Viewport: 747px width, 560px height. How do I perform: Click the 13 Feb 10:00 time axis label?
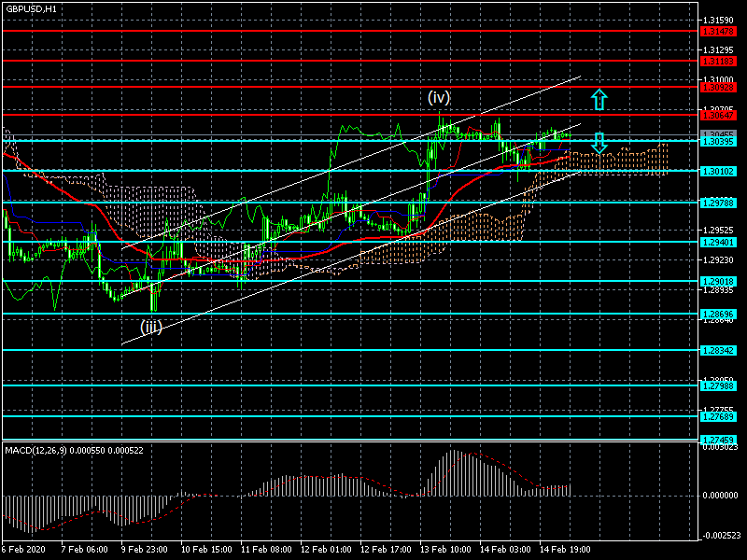click(445, 549)
